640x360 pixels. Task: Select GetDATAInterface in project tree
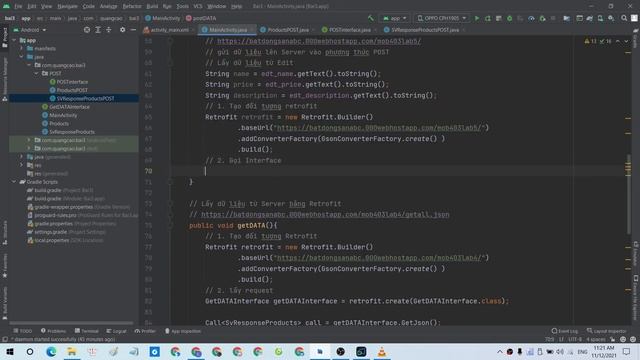pos(69,107)
